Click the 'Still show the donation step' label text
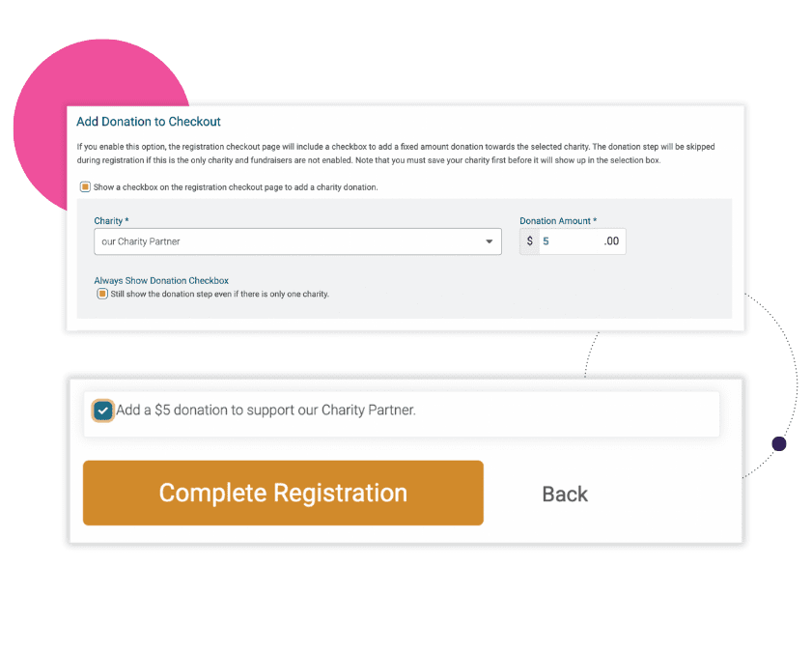This screenshot has width=812, height=651. [219, 295]
